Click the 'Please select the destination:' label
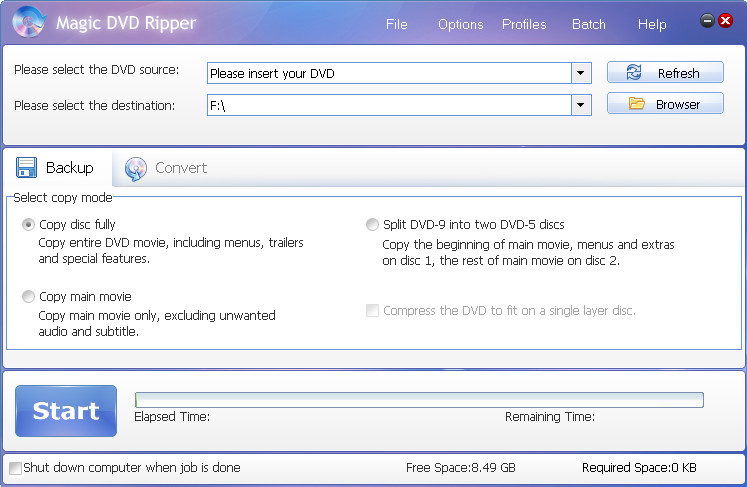The height and width of the screenshot is (487, 747). tap(94, 105)
